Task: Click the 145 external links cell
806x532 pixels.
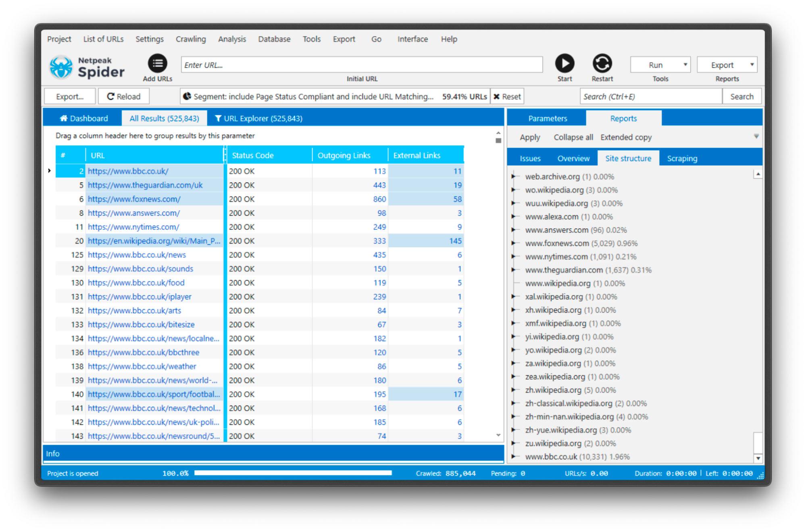Action: 426,241
